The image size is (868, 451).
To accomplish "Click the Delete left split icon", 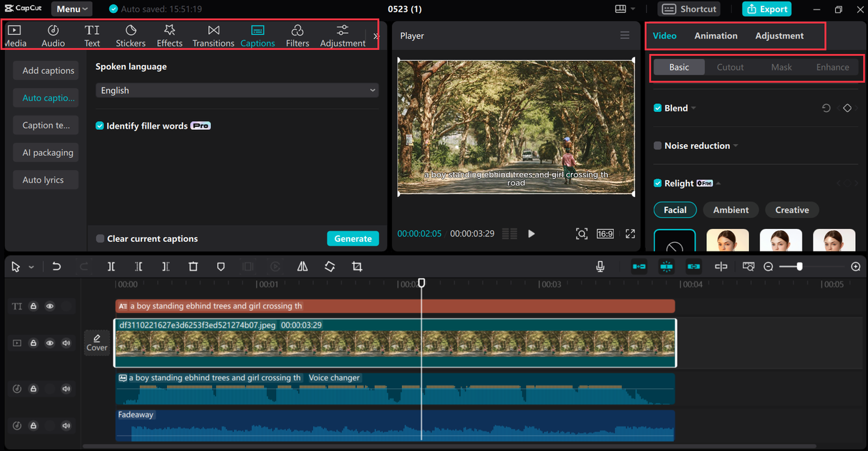I will tap(139, 266).
